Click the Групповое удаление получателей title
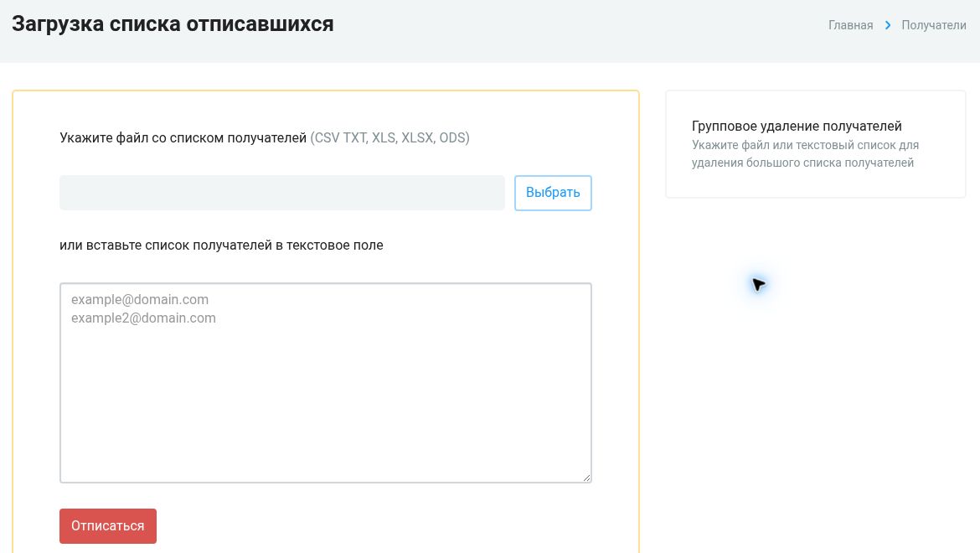Image resolution: width=980 pixels, height=553 pixels. click(x=797, y=127)
